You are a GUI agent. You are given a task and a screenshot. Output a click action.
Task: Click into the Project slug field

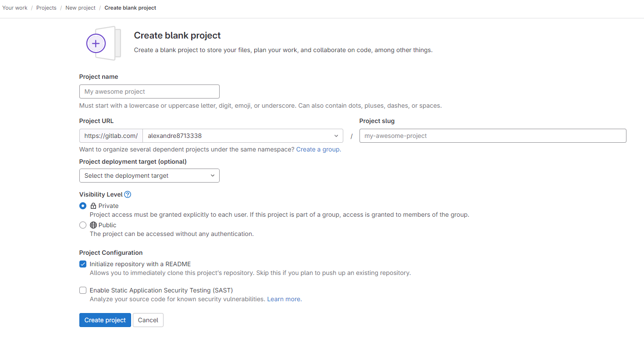pos(492,136)
